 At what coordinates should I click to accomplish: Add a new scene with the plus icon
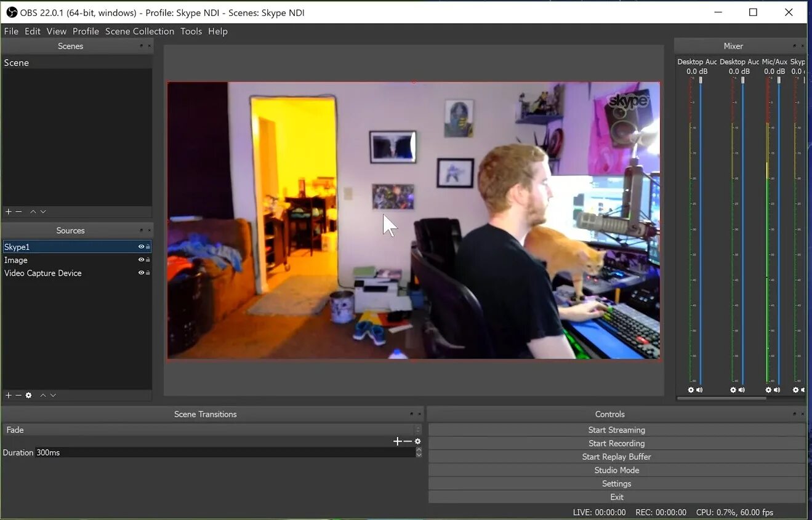pos(8,211)
